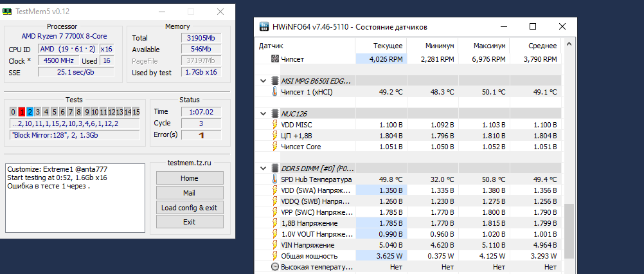
Task: Click test 15 indicator box
Action: 136,112
